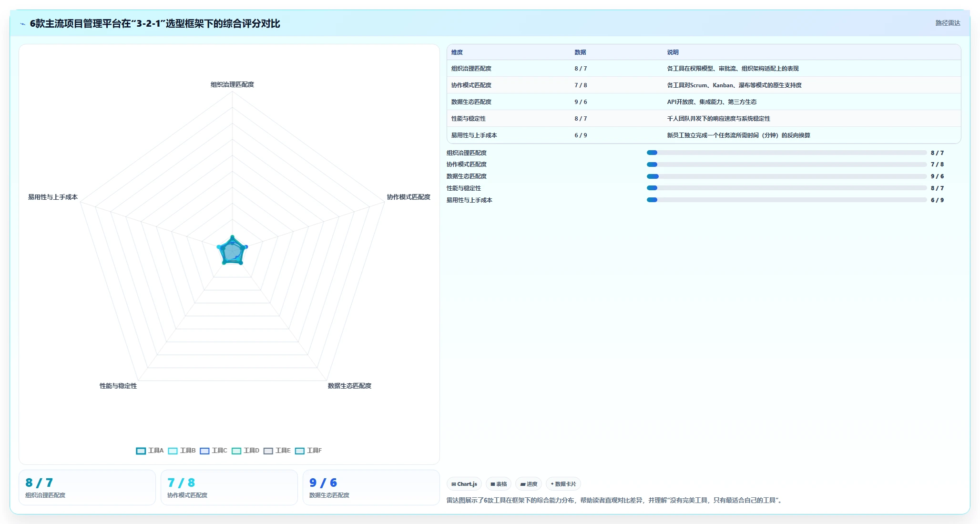Toggle 工具E legend entry

click(x=277, y=451)
